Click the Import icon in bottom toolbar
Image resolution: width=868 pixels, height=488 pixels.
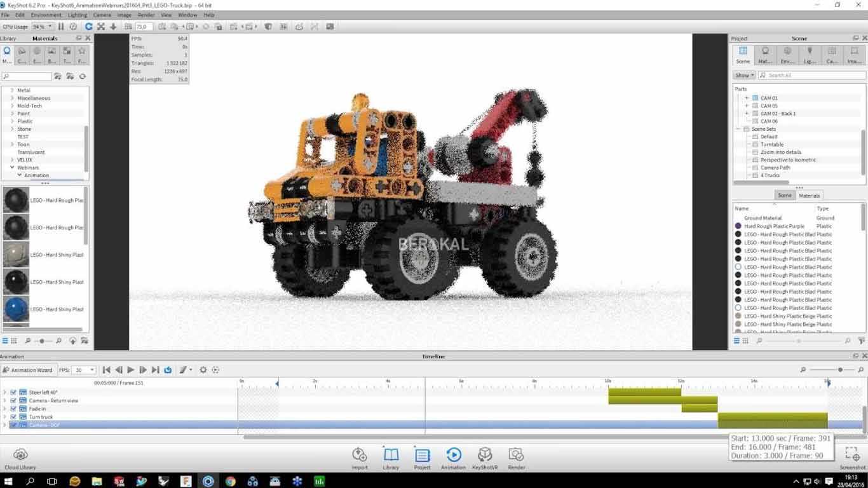point(360,456)
